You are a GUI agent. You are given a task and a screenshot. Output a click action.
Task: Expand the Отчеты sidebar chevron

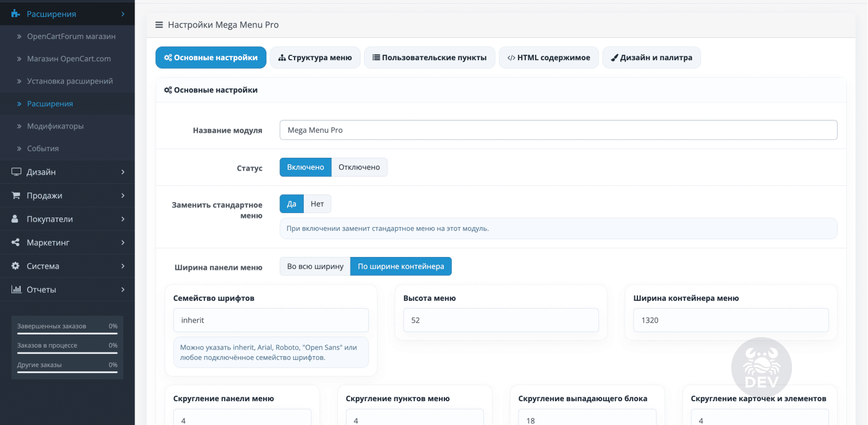pos(123,289)
